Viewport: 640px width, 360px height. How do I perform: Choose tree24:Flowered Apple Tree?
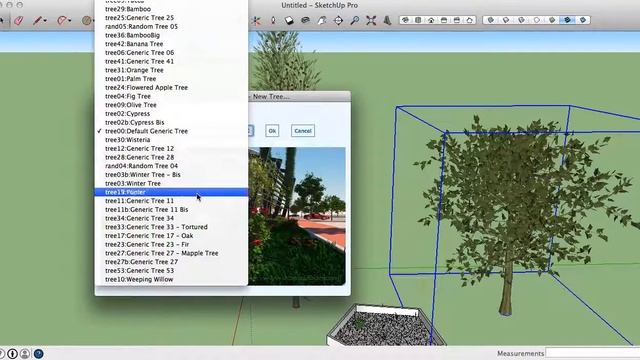[x=171, y=87]
